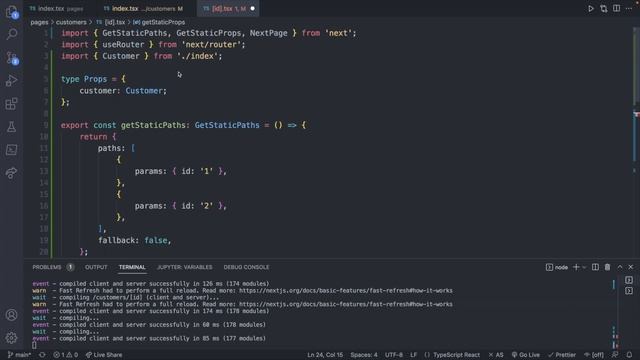Open the Explorer view in activity bar

pos(12,12)
